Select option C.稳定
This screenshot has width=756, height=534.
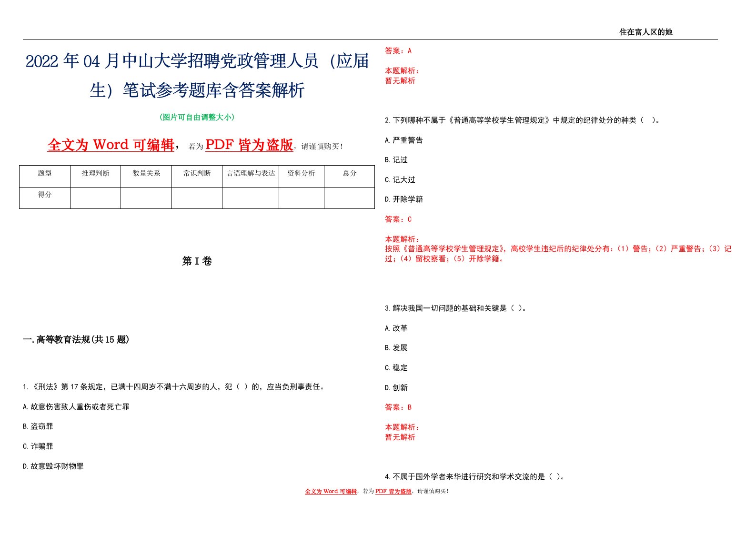pyautogui.click(x=396, y=368)
